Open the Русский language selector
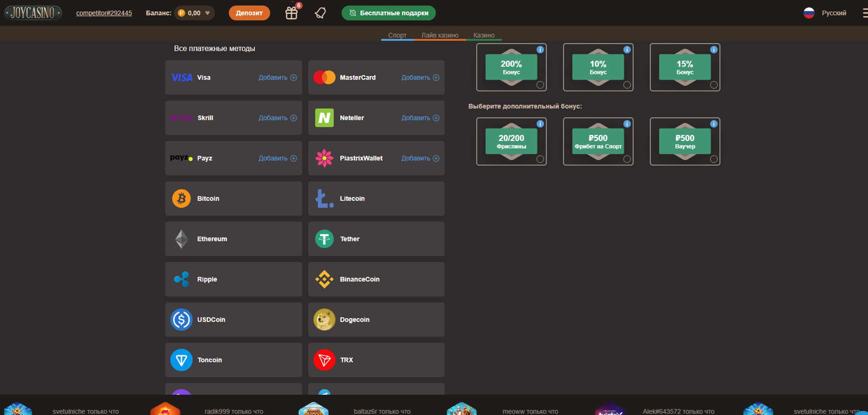This screenshot has width=868, height=415. click(x=825, y=13)
